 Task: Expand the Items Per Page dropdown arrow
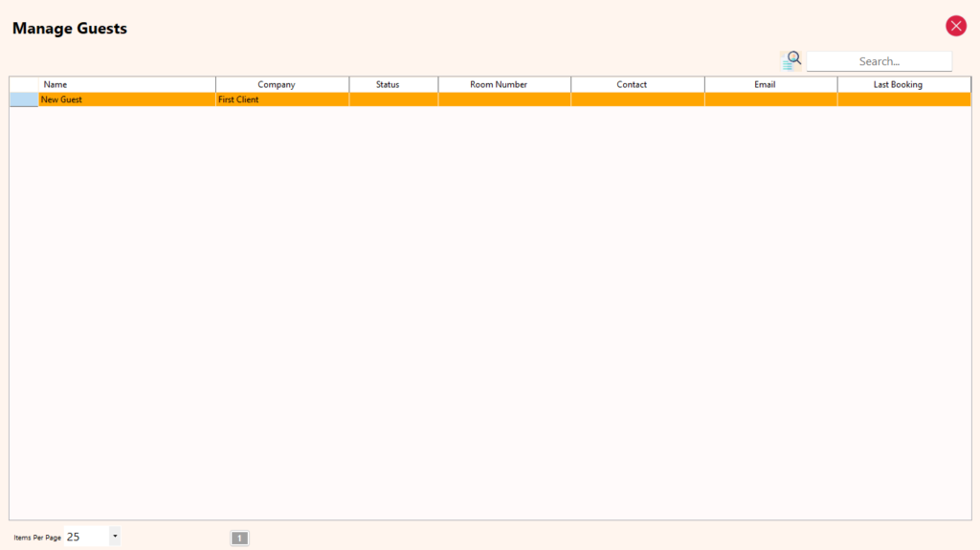point(115,537)
